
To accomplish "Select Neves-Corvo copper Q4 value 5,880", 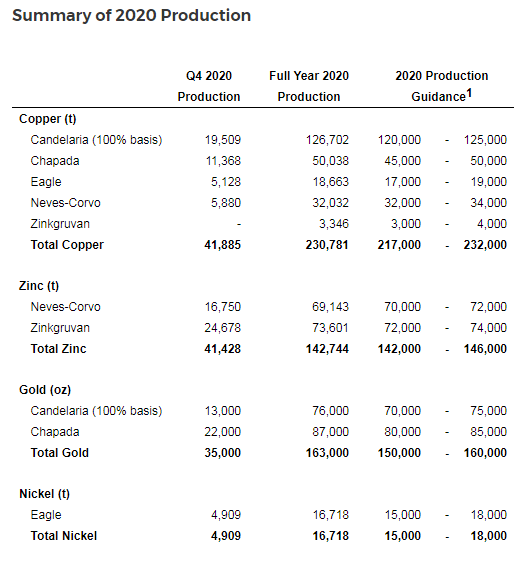I will (226, 203).
